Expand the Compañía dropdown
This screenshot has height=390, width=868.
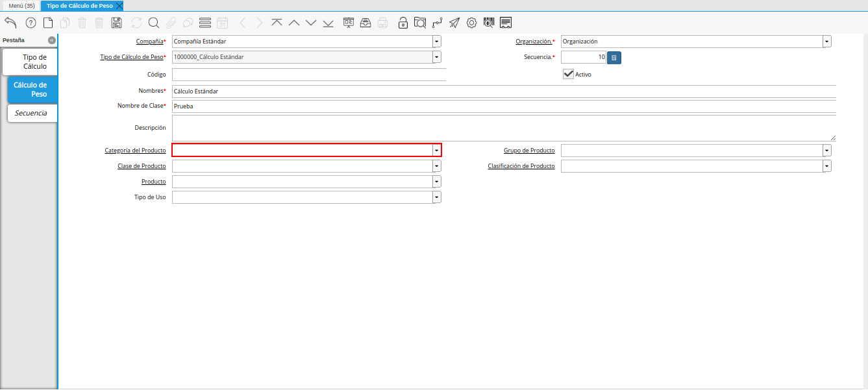tap(437, 42)
